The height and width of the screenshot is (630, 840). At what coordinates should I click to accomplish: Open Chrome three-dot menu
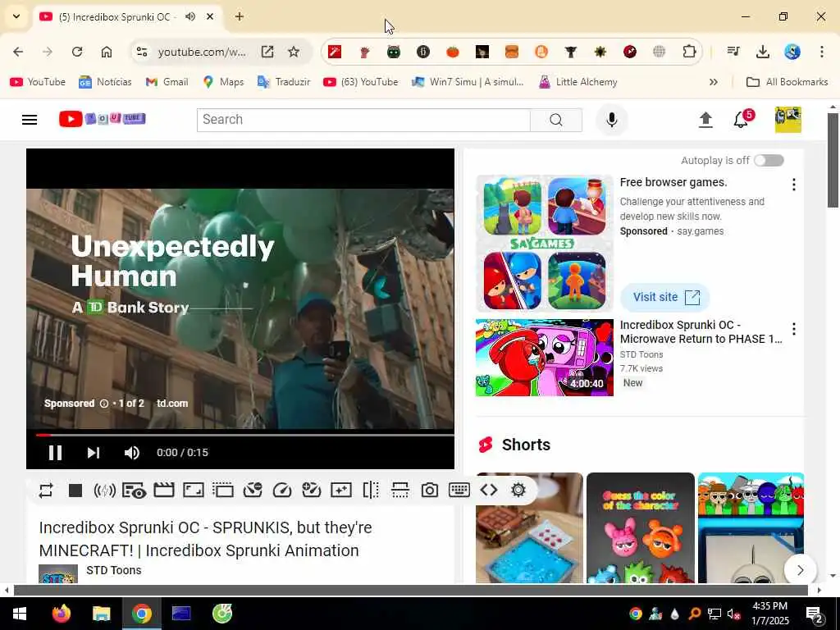coord(822,52)
